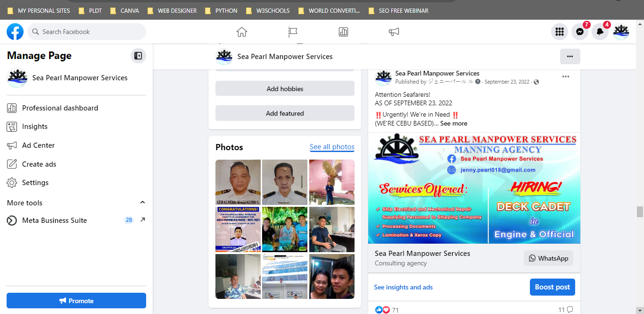This screenshot has width=644, height=314.
Task: Open the Congratulations certificate photo thumbnail
Action: pyautogui.click(x=238, y=229)
